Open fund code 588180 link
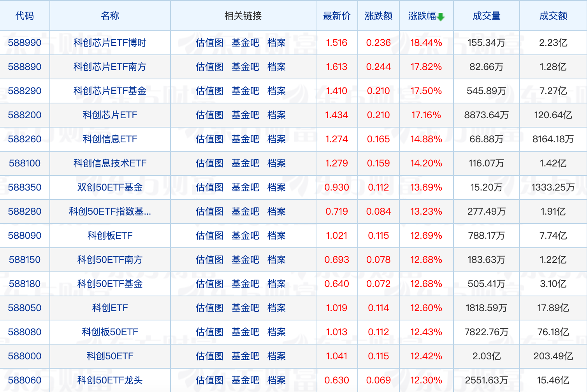Viewport: 587px width, 392px height. 25,284
